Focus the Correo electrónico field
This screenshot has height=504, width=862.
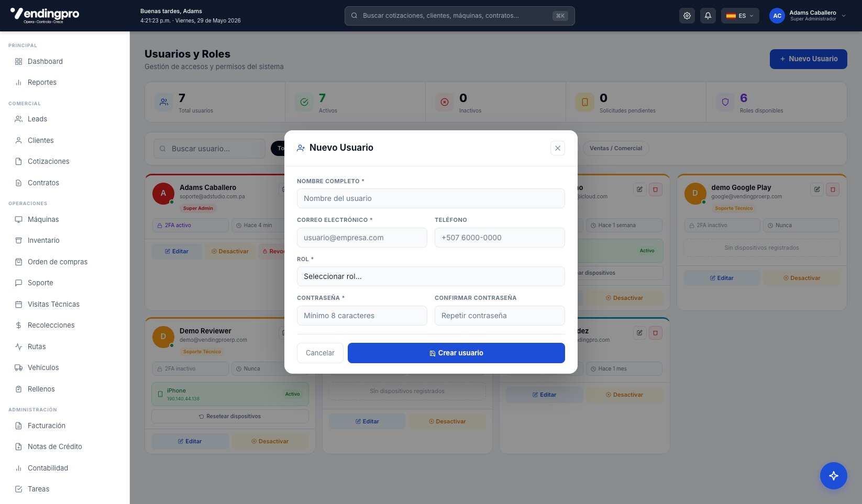point(362,238)
